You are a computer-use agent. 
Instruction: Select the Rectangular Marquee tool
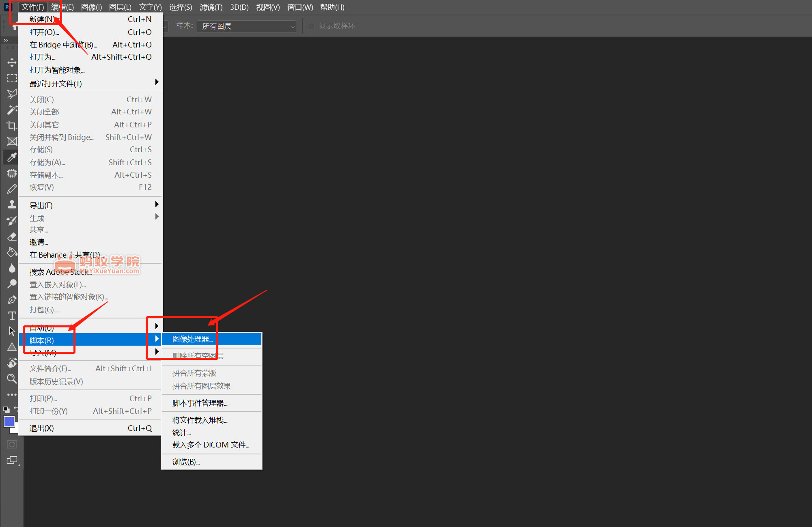point(12,78)
